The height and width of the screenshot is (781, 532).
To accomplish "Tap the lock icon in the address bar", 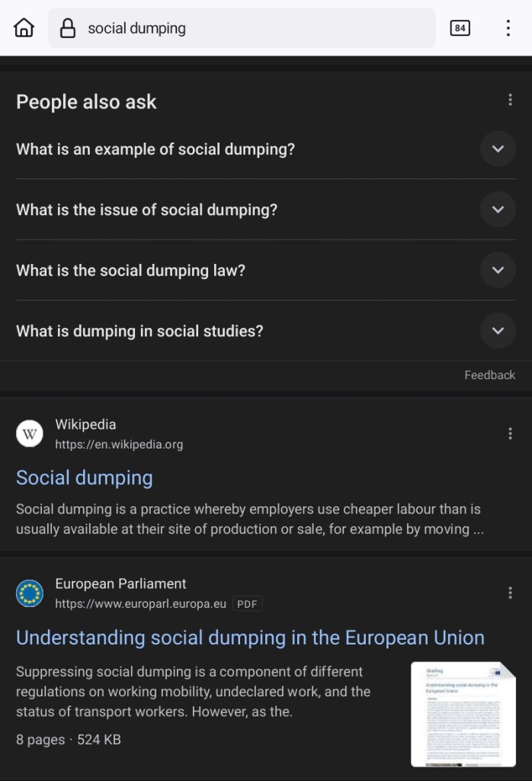I will 68,29.
